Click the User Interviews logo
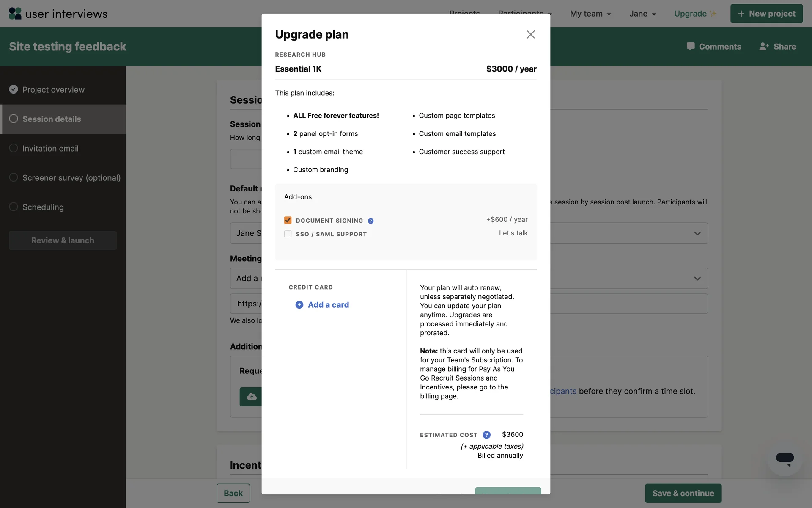The image size is (812, 508). coord(58,14)
